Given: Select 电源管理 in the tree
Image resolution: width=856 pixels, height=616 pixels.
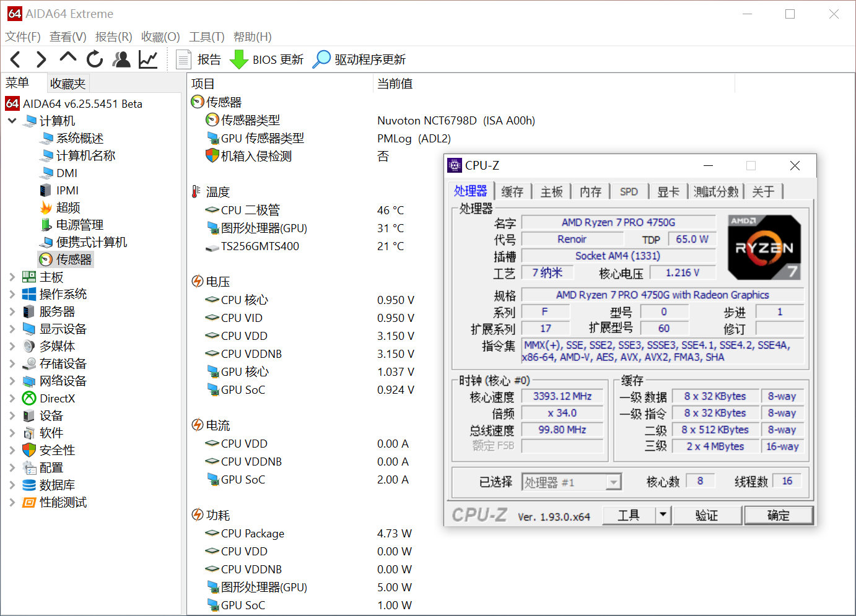Looking at the screenshot, I should click(x=80, y=225).
